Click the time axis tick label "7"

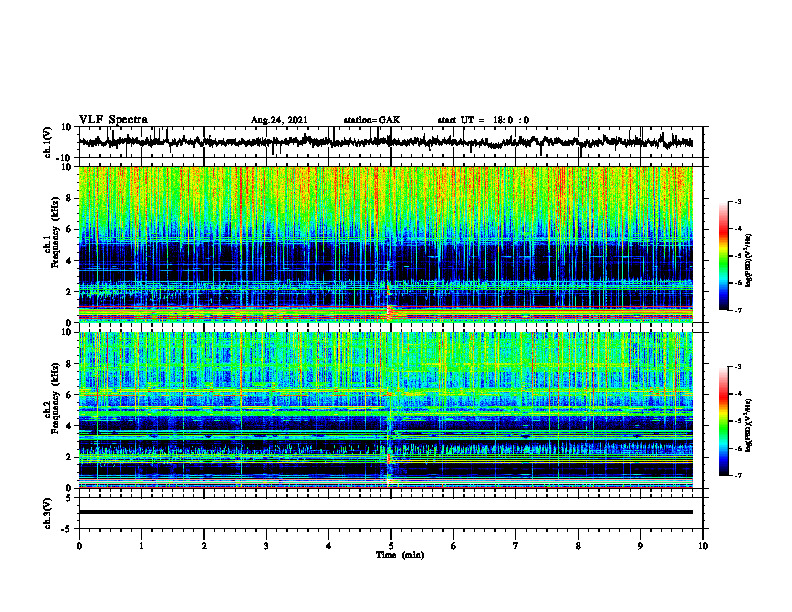pos(516,546)
